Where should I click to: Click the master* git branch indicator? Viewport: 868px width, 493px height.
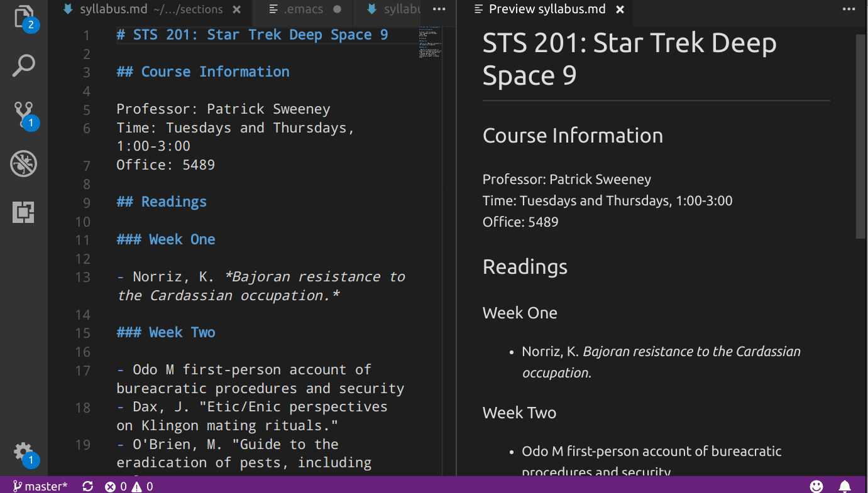(40, 486)
